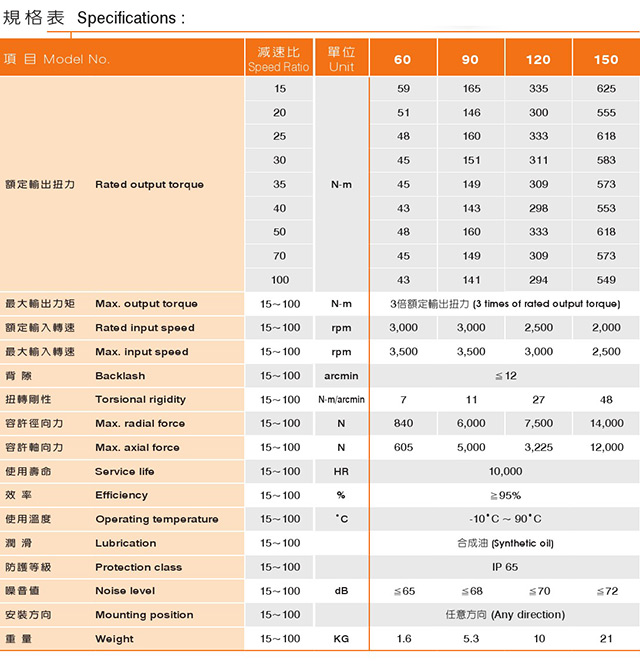Click torque value 141

point(471,280)
